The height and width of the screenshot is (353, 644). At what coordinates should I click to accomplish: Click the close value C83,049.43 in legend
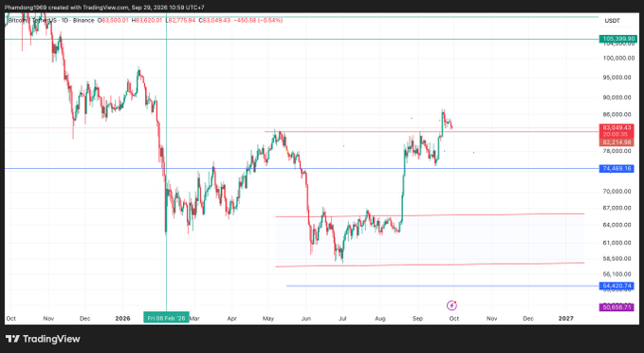coord(214,20)
